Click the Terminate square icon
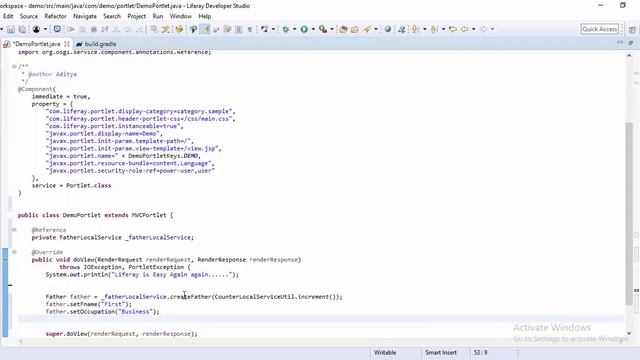The image size is (640, 360). pos(93,29)
